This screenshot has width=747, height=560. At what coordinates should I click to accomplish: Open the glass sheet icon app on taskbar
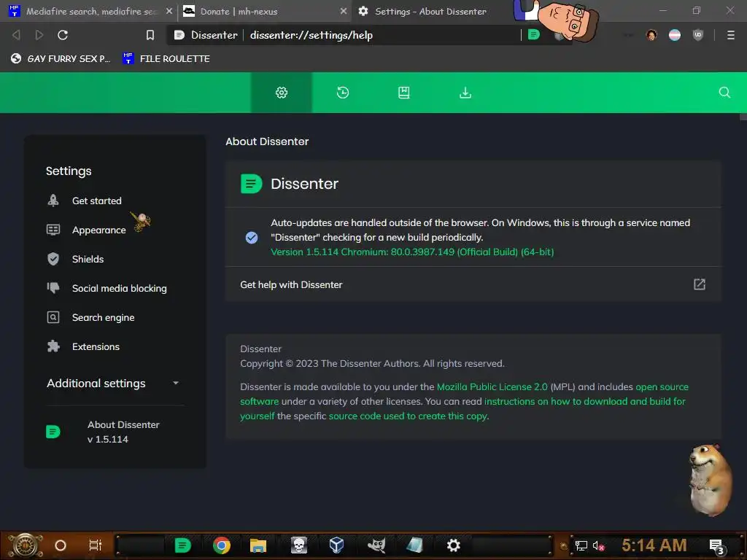pyautogui.click(x=414, y=545)
